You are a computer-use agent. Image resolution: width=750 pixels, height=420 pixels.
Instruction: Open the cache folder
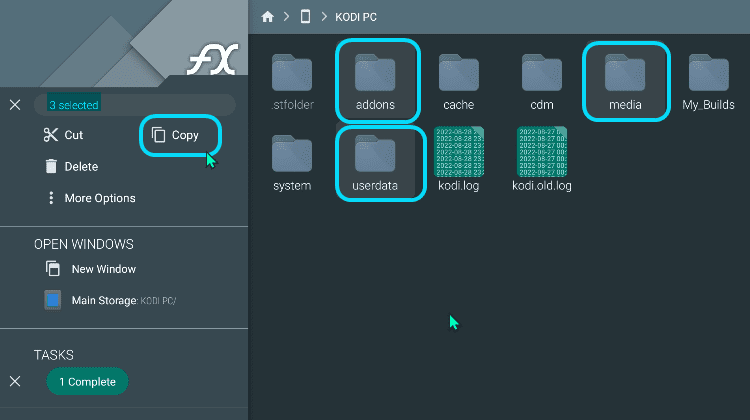[x=459, y=82]
